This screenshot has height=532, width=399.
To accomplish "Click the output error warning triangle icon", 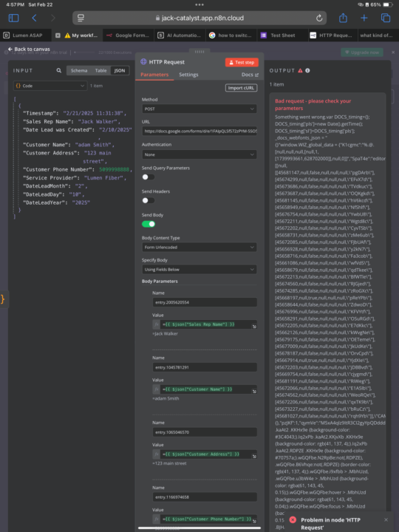I will [300, 71].
